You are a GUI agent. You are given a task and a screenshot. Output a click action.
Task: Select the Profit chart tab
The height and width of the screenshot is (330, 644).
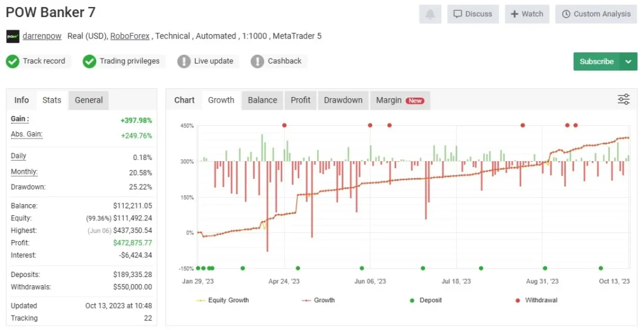301,100
